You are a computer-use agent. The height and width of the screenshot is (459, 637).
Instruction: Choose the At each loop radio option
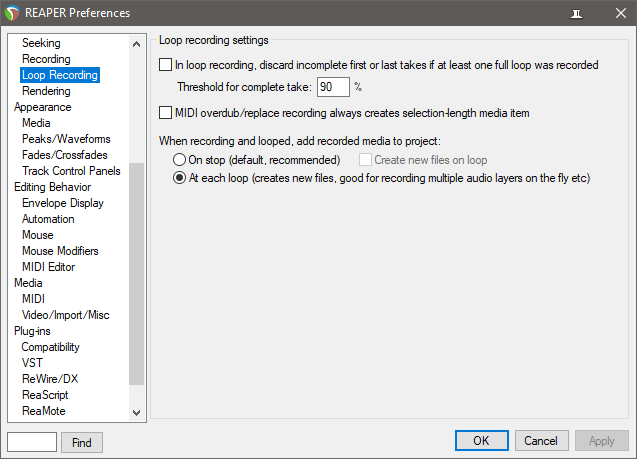click(x=179, y=178)
